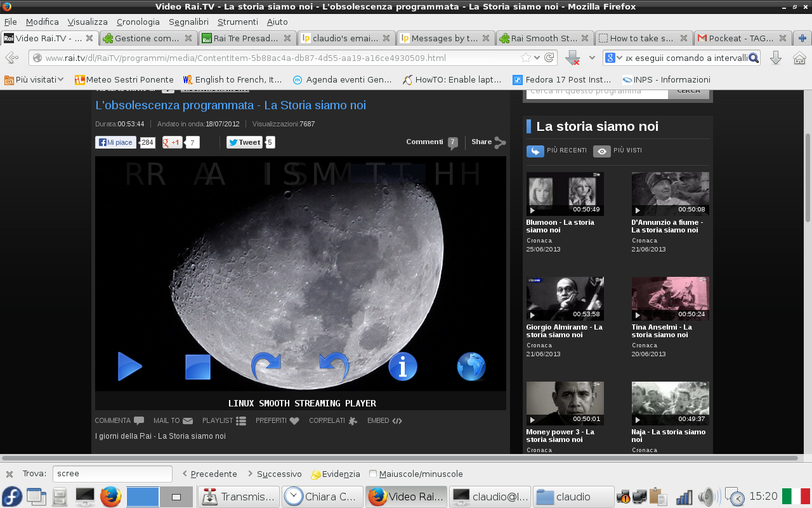Toggle Maiuscole/minuscole checkbox
812x508 pixels.
[373, 474]
